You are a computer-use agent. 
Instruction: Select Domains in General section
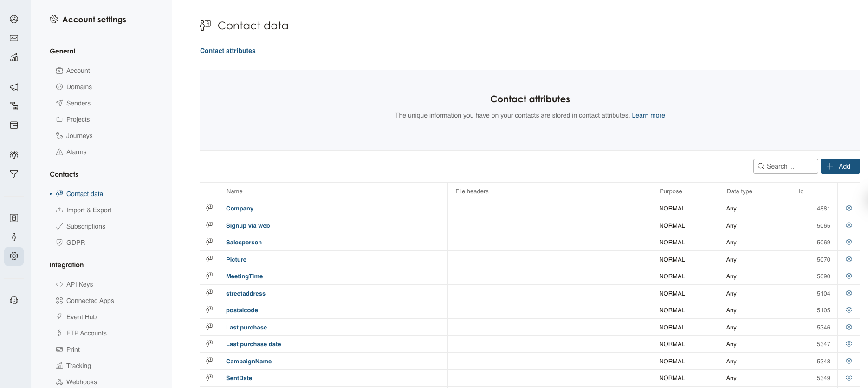tap(79, 87)
